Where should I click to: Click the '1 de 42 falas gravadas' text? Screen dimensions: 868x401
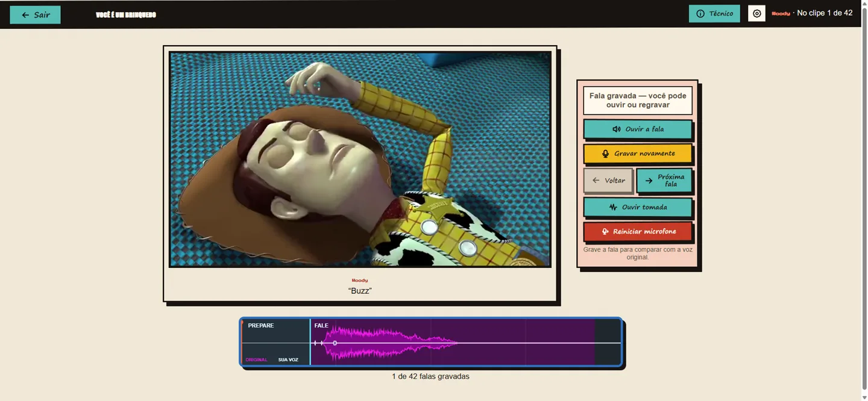(430, 376)
